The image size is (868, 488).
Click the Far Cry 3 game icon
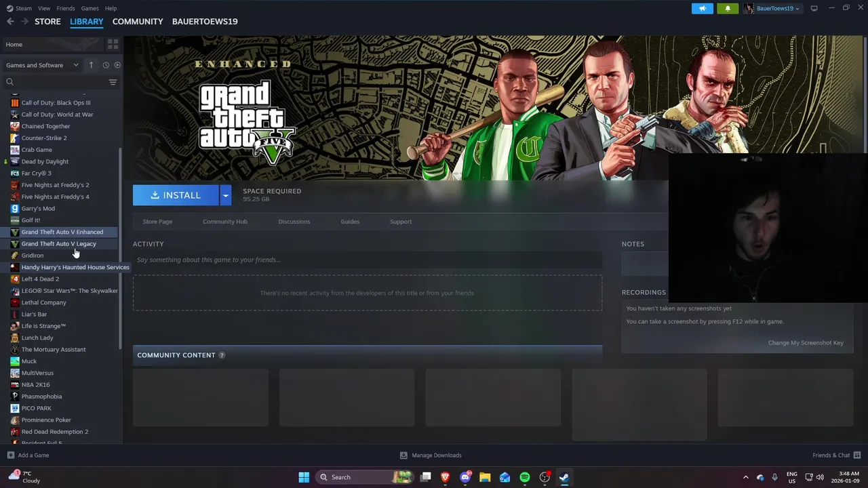coord(15,174)
